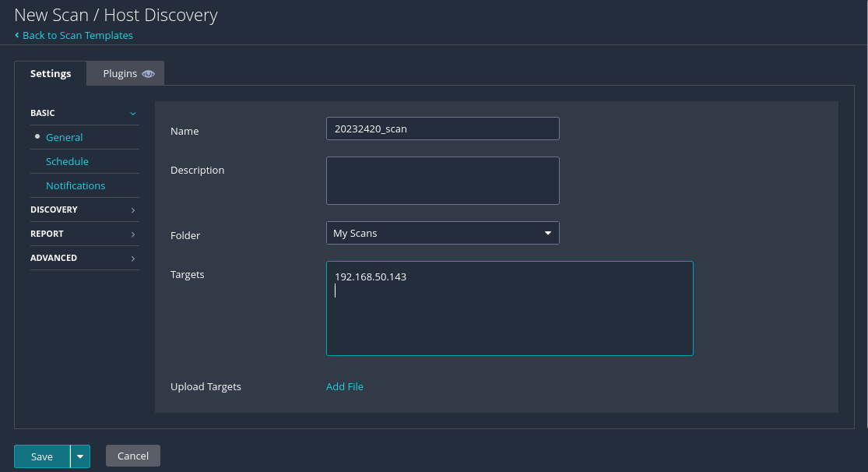This screenshot has width=868, height=472.
Task: Open the Folder dropdown showing My Scans
Action: pos(442,233)
